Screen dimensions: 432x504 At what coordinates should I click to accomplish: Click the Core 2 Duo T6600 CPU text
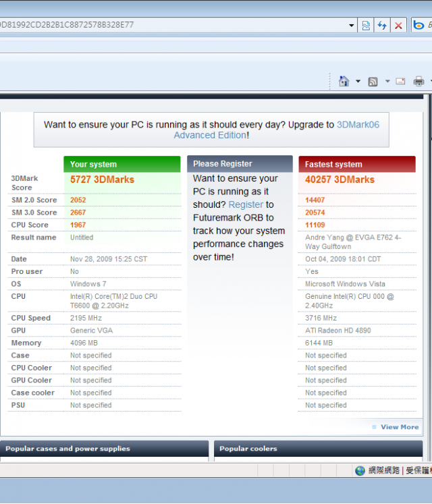click(x=113, y=301)
